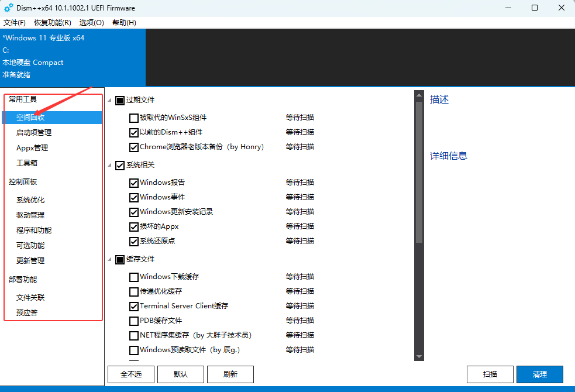Toggle the 系统相关 group checkbox
575x392 pixels.
pyautogui.click(x=120, y=166)
